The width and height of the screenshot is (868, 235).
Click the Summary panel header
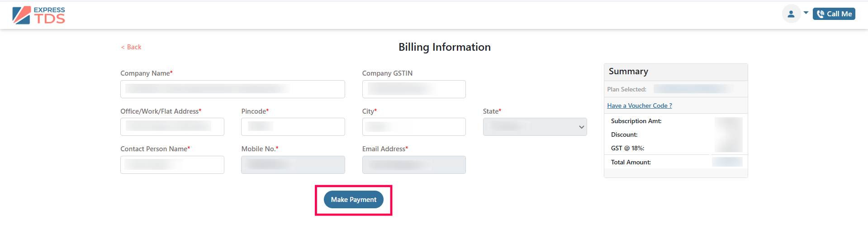coord(676,72)
